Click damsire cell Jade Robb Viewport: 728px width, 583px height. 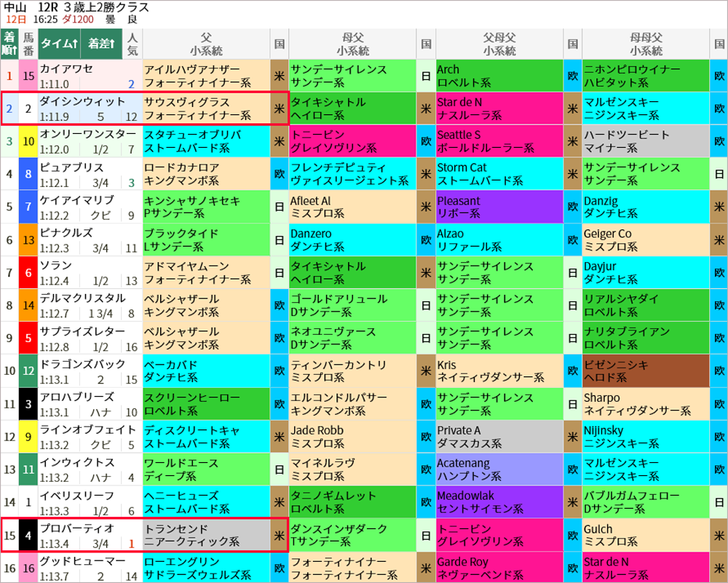point(352,437)
